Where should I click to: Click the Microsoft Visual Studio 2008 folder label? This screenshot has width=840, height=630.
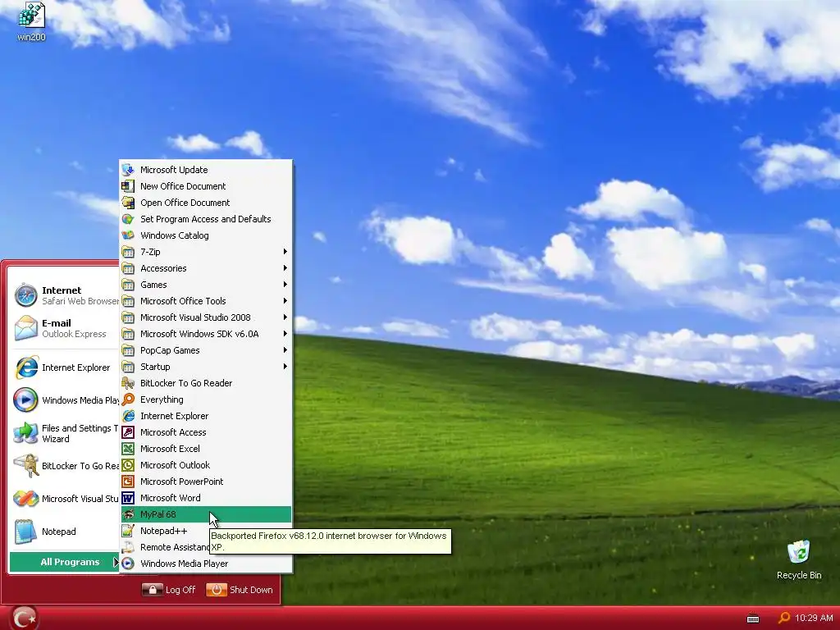(x=195, y=317)
